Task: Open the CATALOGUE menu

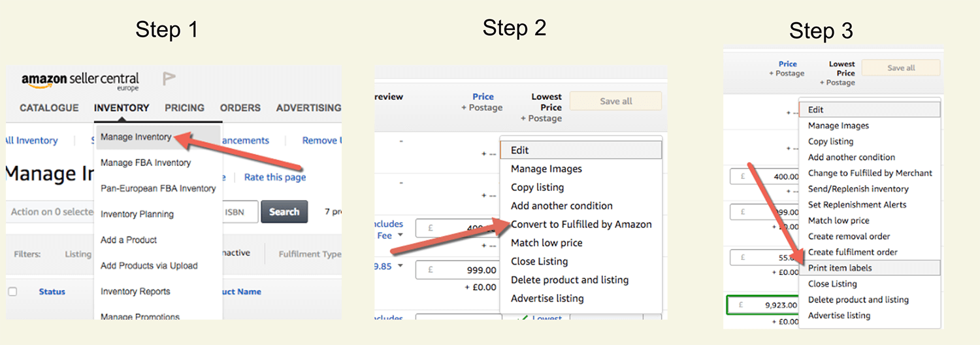Action: pyautogui.click(x=49, y=108)
